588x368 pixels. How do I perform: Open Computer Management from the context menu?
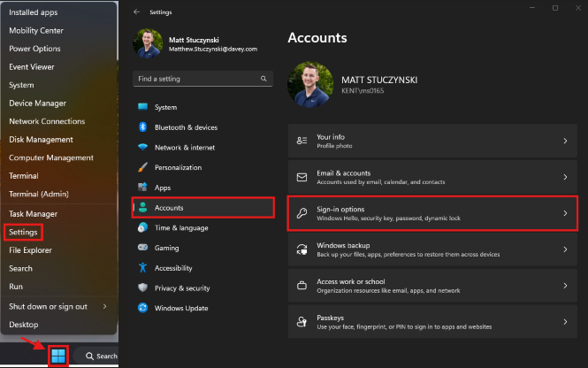[x=51, y=158]
